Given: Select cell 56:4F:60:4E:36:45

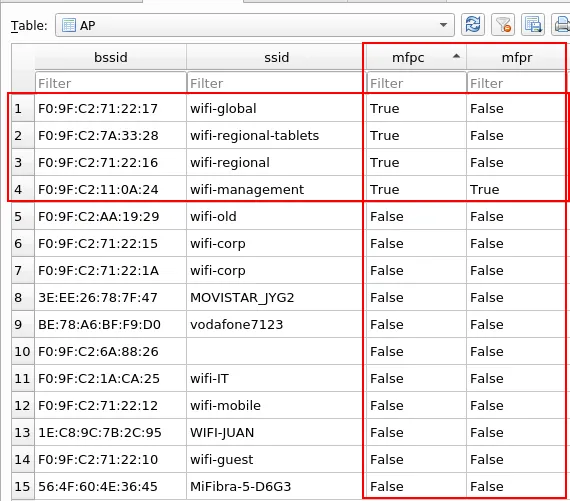Looking at the screenshot, I should 111,486.
